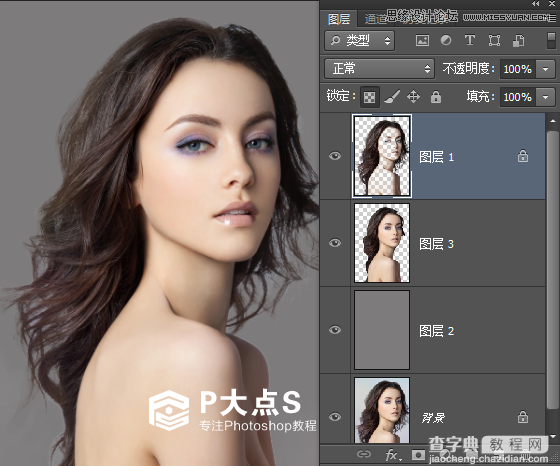Add a layer mask with the mask icon
The height and width of the screenshot is (466, 560).
click(x=418, y=455)
